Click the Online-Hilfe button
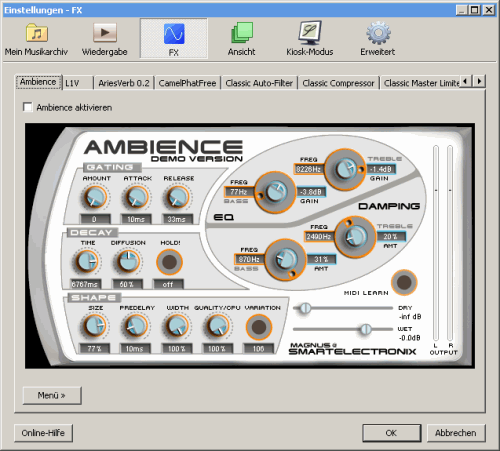The width and height of the screenshot is (500, 451). (x=43, y=433)
